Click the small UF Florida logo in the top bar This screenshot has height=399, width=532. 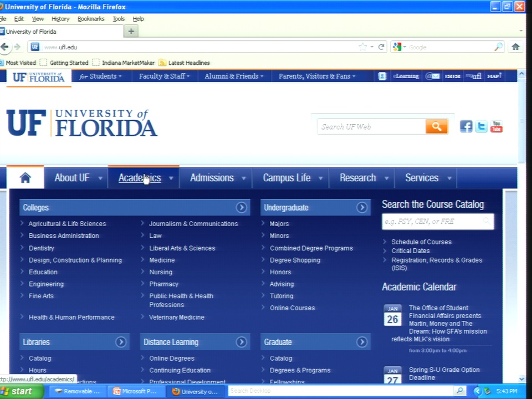(38, 77)
